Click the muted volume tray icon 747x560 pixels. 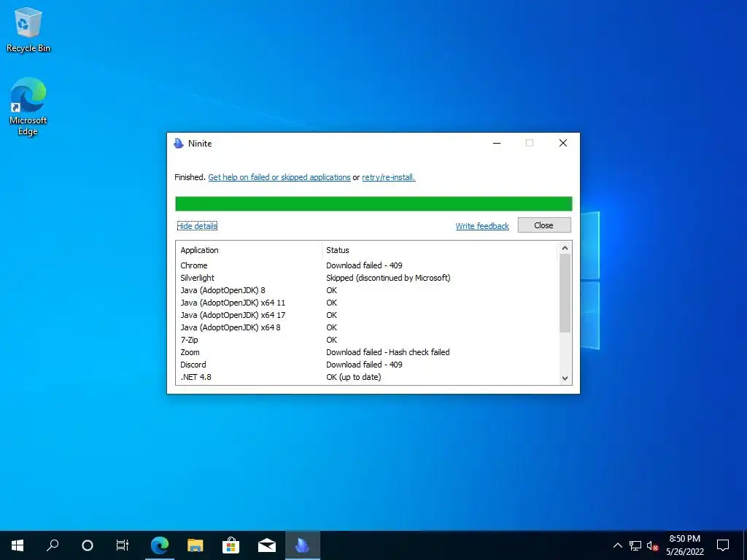(x=652, y=545)
